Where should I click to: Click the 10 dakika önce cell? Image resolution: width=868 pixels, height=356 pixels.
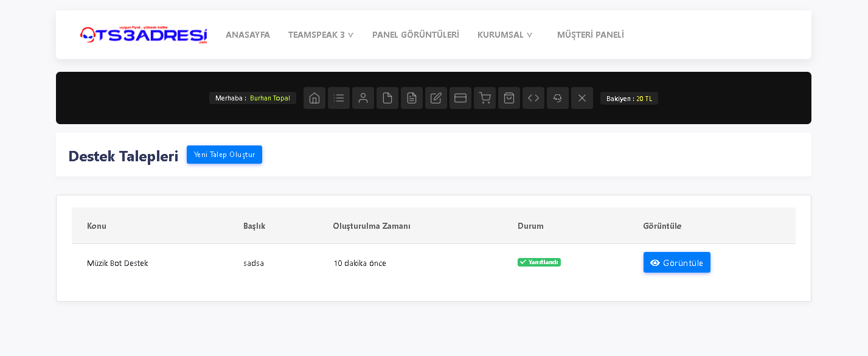click(359, 263)
